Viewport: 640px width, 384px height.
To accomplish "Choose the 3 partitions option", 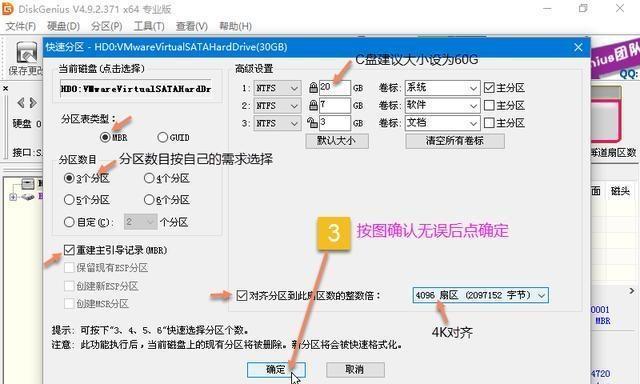I will (x=69, y=178).
